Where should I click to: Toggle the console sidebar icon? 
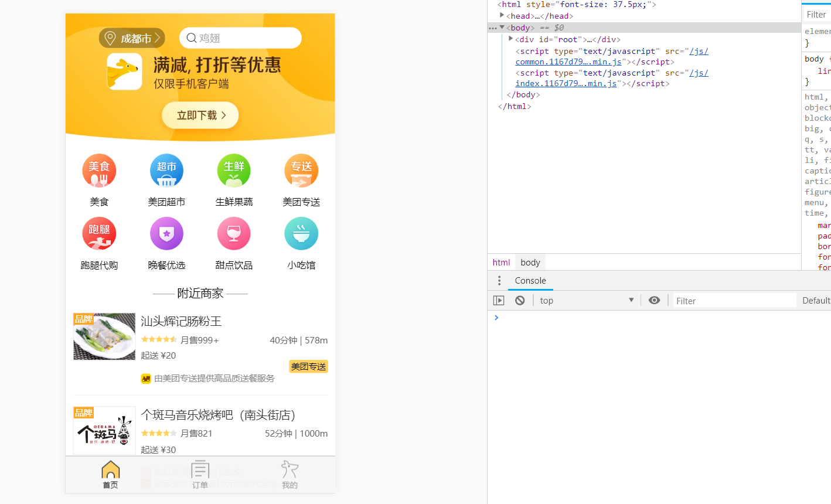point(499,301)
